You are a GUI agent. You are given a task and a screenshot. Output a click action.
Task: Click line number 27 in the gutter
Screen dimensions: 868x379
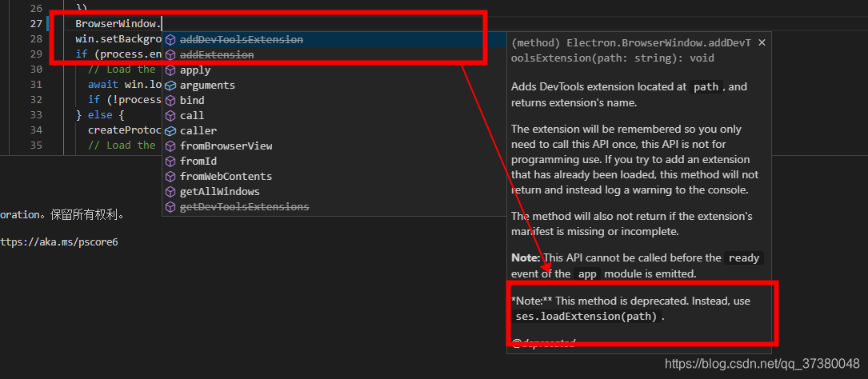coord(36,24)
